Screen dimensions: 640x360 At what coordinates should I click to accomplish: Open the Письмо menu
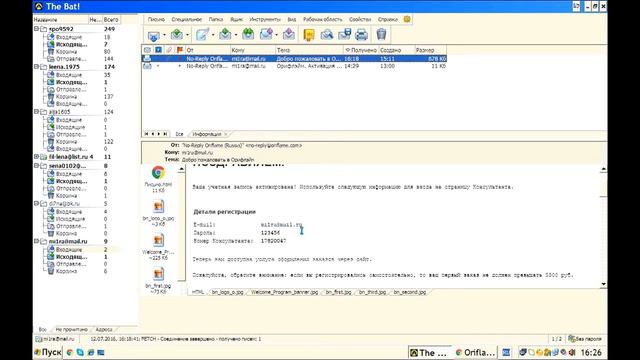(156, 19)
